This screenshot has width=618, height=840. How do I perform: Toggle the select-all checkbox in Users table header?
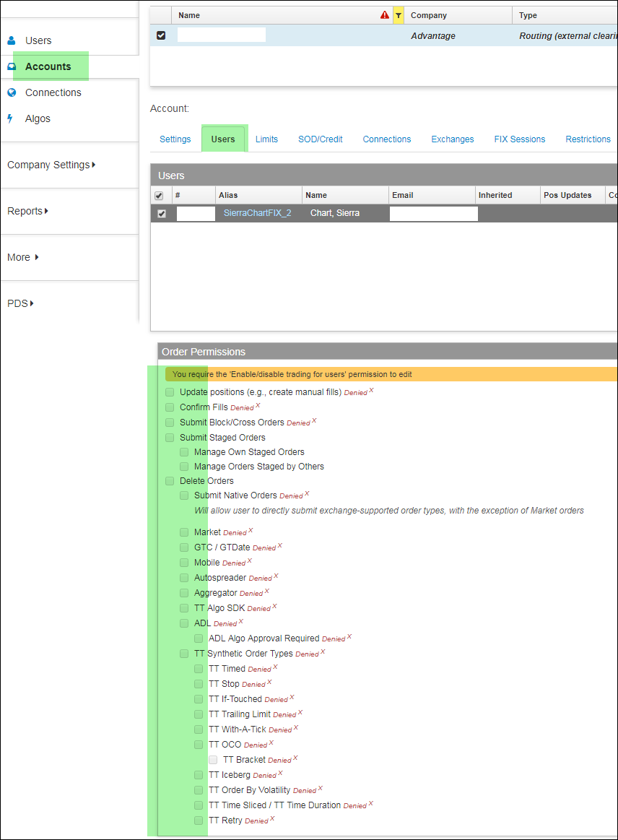159,196
